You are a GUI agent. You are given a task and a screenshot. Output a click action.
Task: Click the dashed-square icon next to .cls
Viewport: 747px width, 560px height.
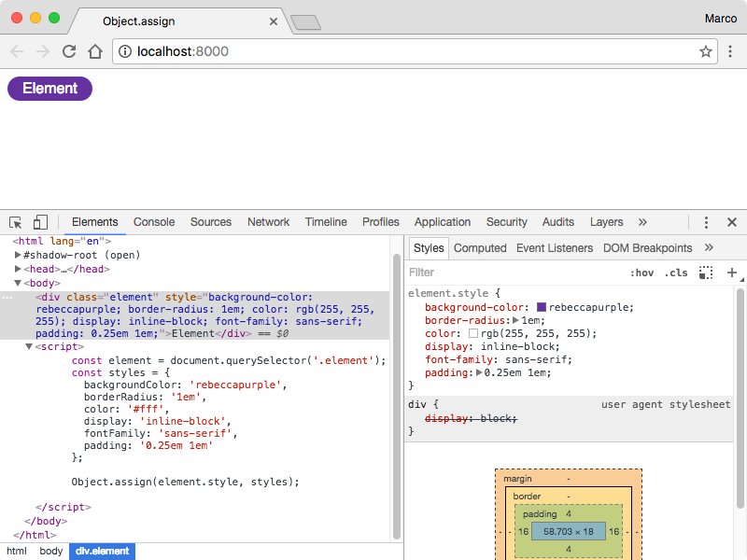coord(706,273)
